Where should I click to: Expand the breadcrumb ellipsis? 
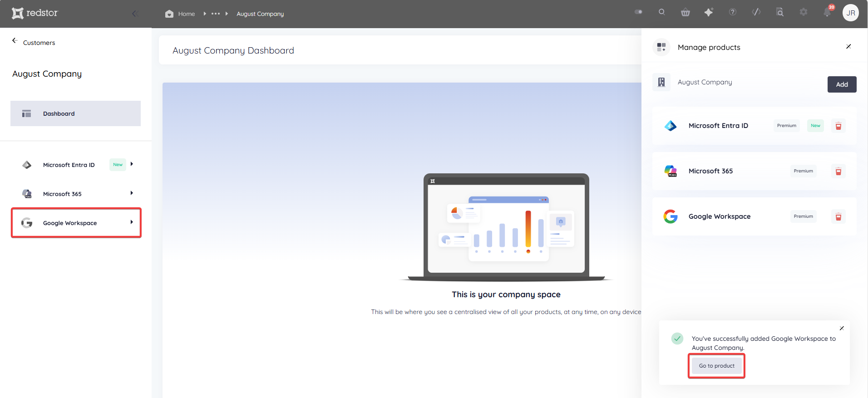click(216, 14)
